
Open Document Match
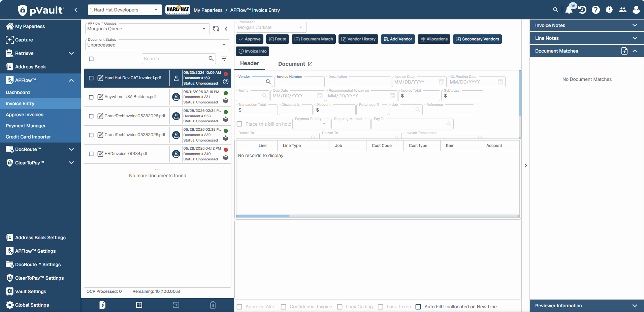[314, 39]
